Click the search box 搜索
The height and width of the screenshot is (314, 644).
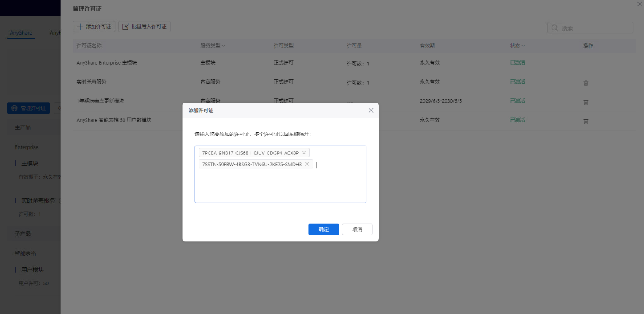point(590,28)
